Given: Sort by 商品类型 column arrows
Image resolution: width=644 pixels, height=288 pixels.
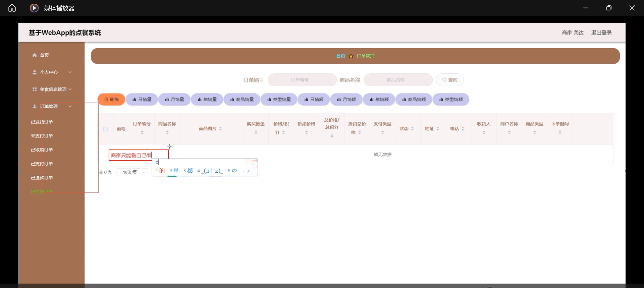Looking at the screenshot, I should (x=535, y=132).
